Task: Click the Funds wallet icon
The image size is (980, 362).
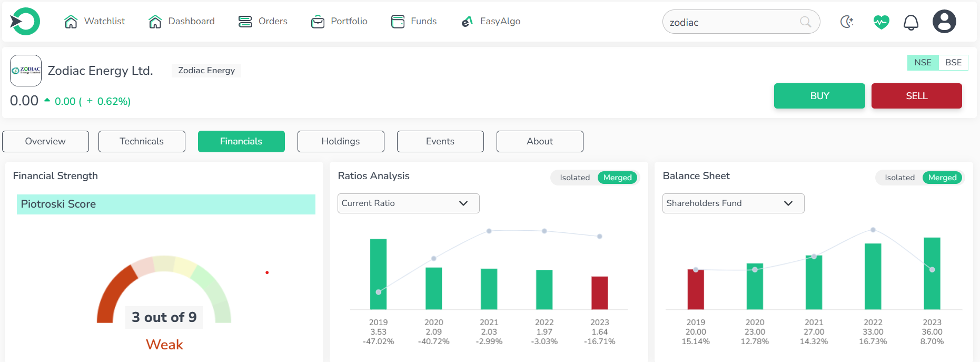Action: click(398, 22)
